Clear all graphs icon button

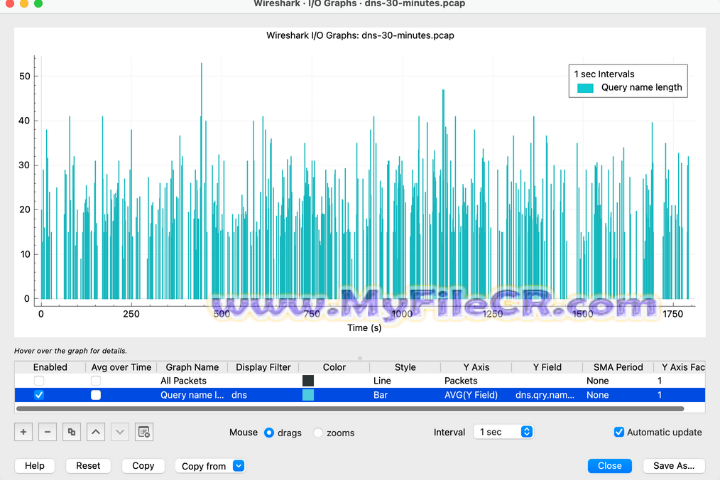(144, 432)
